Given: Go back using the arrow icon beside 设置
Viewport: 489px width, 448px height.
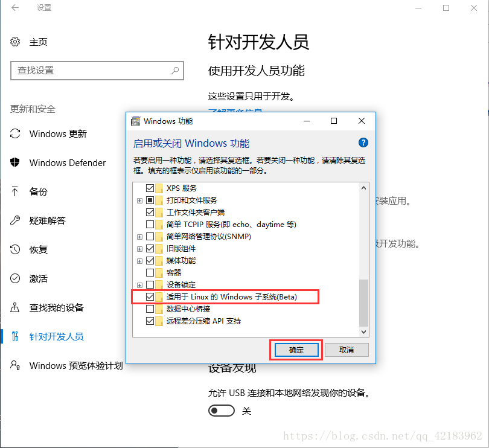Looking at the screenshot, I should tap(15, 7).
